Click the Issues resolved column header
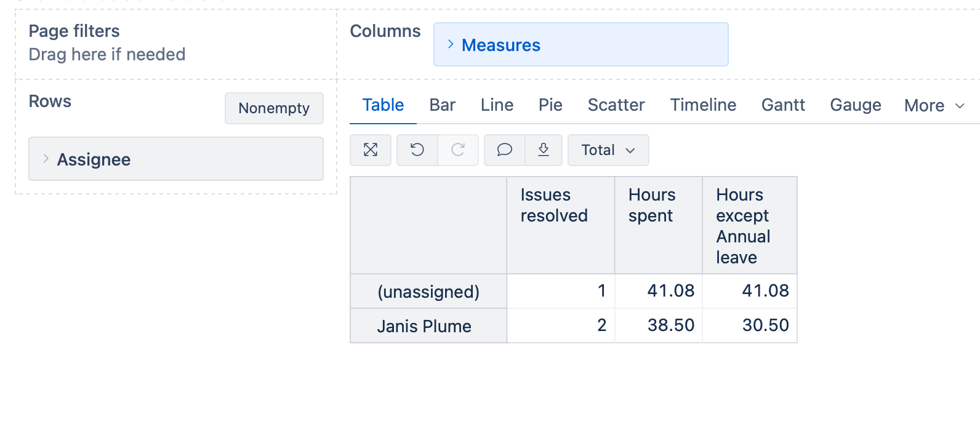 pyautogui.click(x=554, y=206)
